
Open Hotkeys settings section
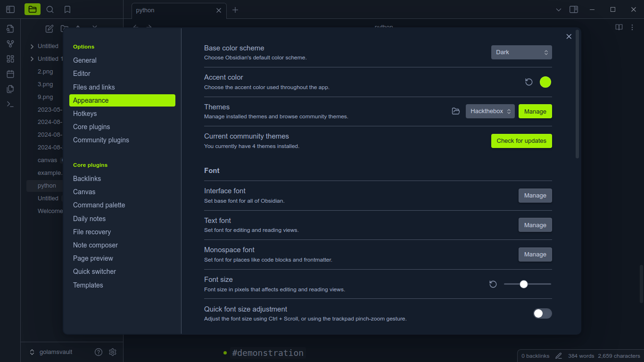(122, 114)
